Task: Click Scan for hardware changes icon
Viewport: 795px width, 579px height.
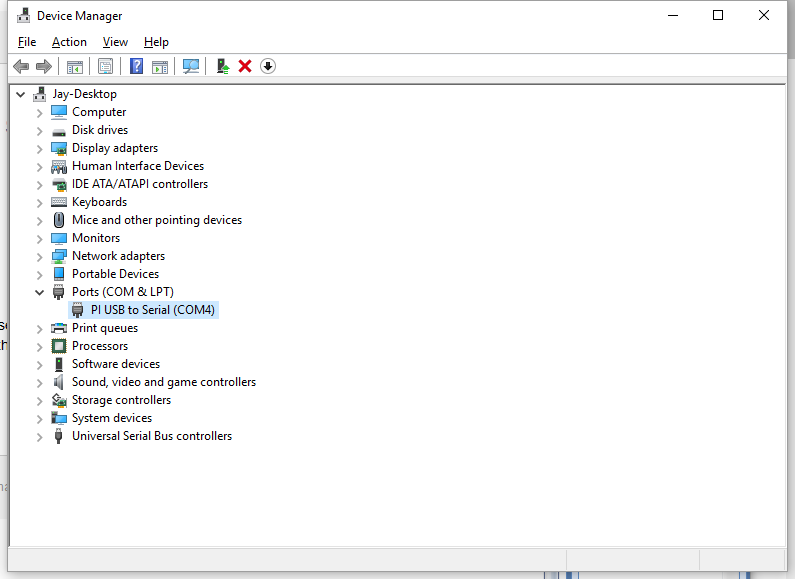Action: (191, 66)
